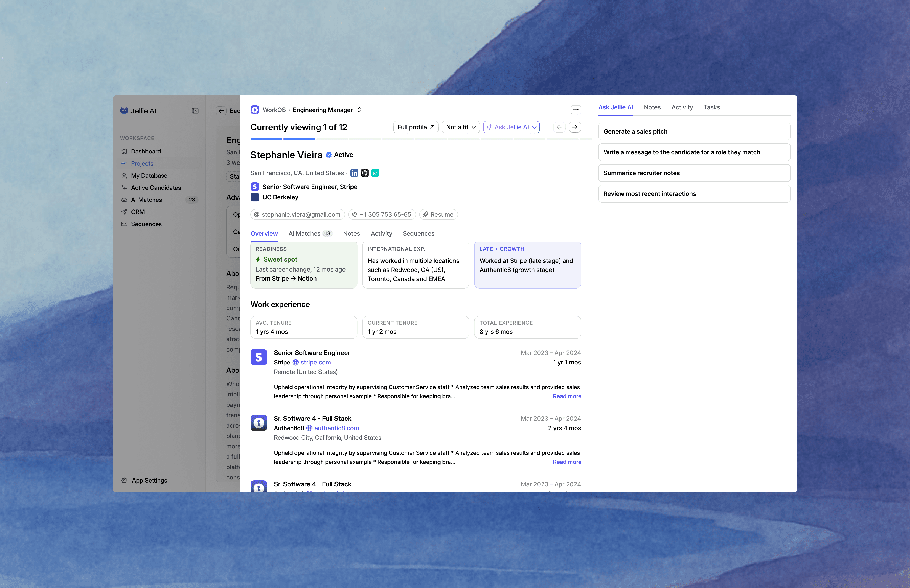Visit the stripe.com company link
The width and height of the screenshot is (910, 588).
(x=315, y=362)
